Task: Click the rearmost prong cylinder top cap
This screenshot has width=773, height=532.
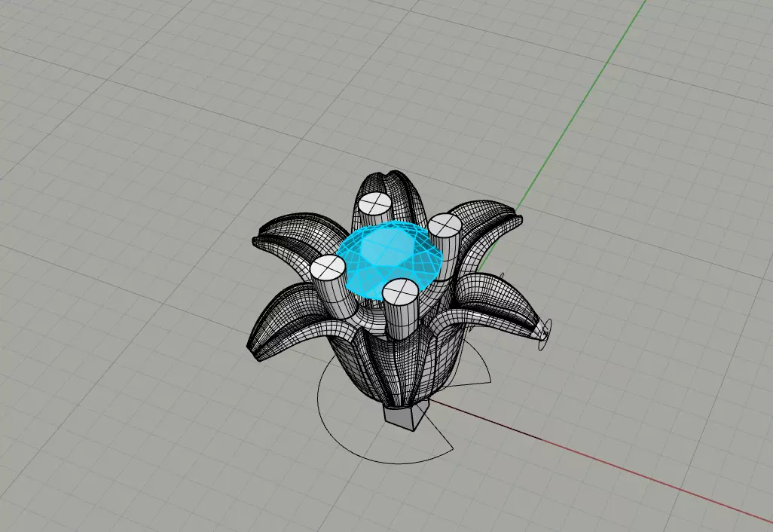Action: [374, 202]
